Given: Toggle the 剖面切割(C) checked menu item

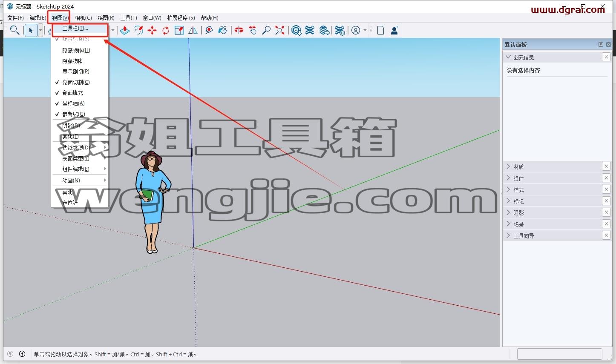Looking at the screenshot, I should coord(80,82).
